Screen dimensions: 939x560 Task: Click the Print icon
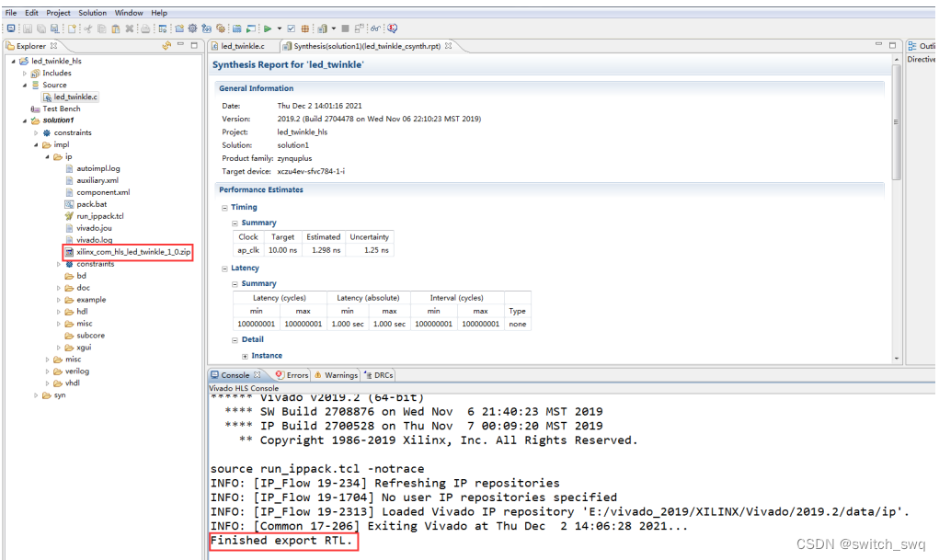point(143,28)
